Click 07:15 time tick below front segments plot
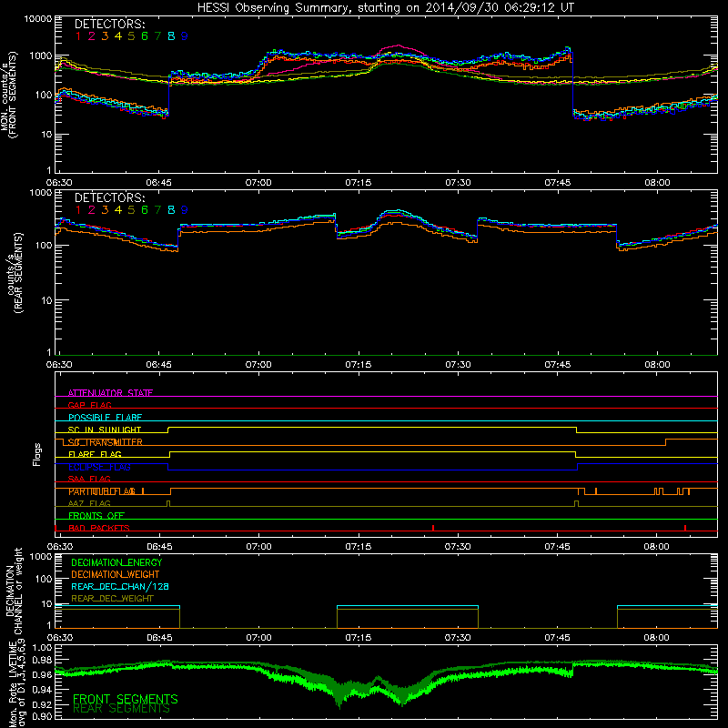This screenshot has height=728, width=728. (x=358, y=183)
